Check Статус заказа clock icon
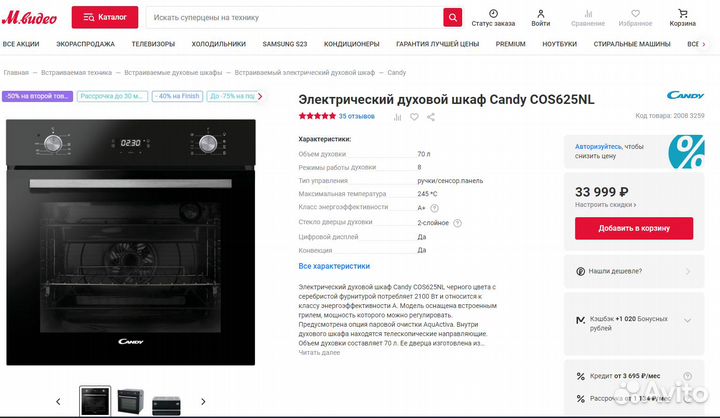This screenshot has height=418, width=720. point(493,13)
